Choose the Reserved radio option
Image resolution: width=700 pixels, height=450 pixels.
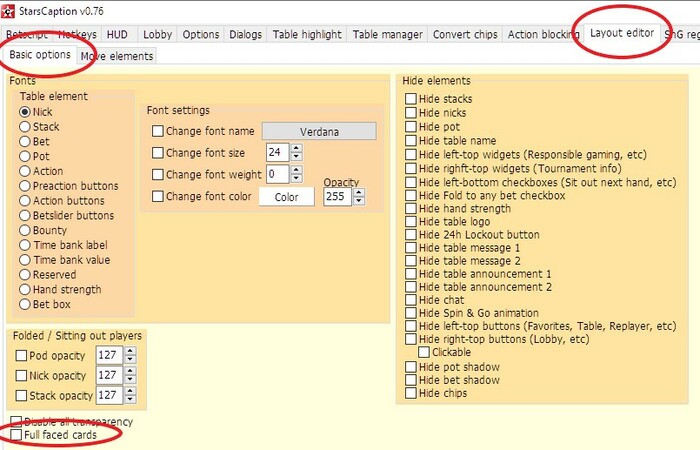coord(25,275)
